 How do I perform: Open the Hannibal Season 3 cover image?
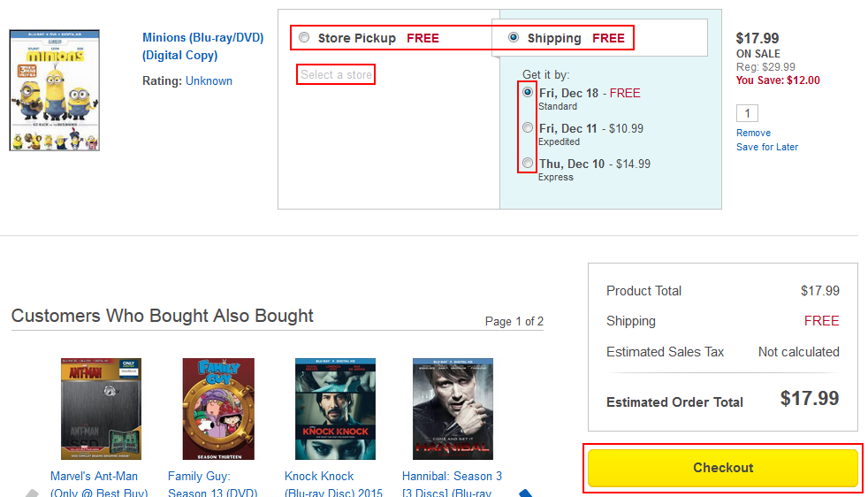(x=453, y=409)
